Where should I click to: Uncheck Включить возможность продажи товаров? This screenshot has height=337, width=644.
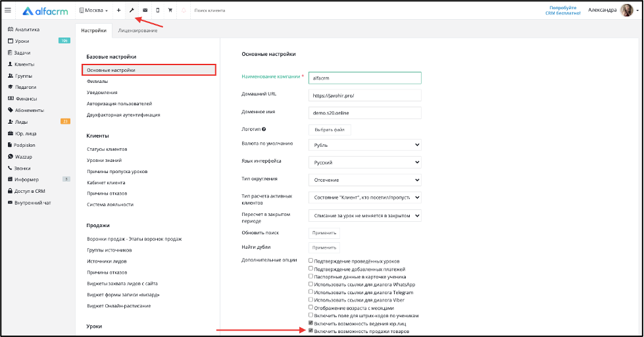click(x=311, y=330)
